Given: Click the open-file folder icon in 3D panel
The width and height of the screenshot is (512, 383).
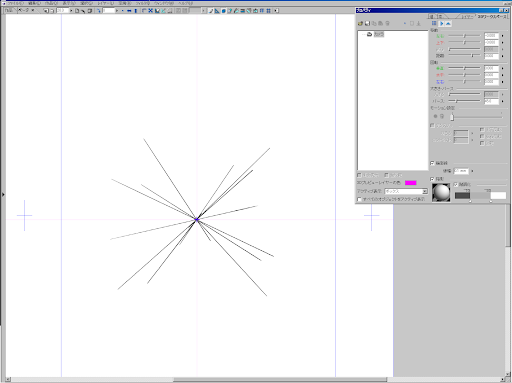Looking at the screenshot, I should pyautogui.click(x=360, y=23).
